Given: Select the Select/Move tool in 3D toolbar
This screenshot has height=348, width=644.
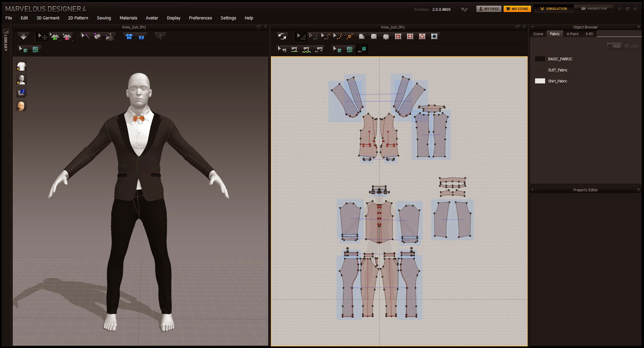Looking at the screenshot, I should pyautogui.click(x=42, y=37).
